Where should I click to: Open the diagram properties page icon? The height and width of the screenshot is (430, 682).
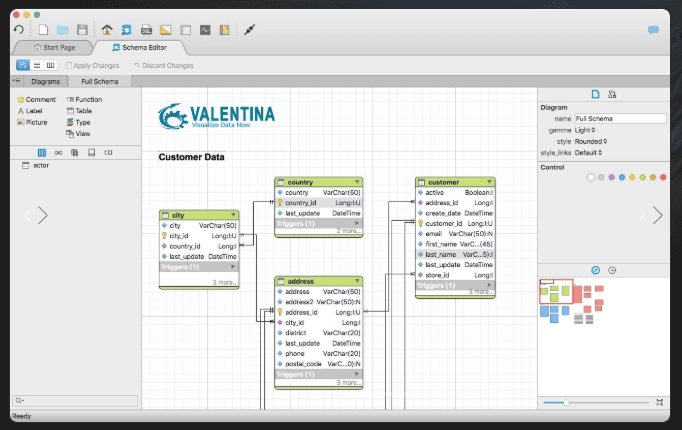click(595, 94)
